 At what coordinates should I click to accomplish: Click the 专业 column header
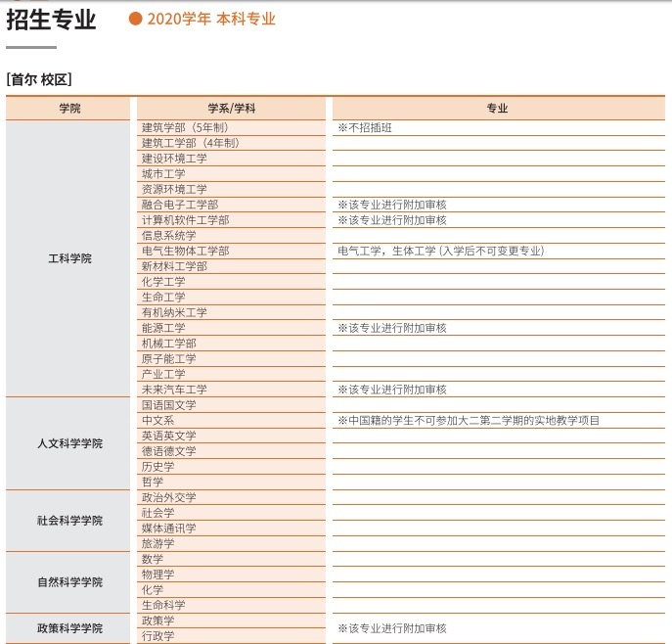497,109
